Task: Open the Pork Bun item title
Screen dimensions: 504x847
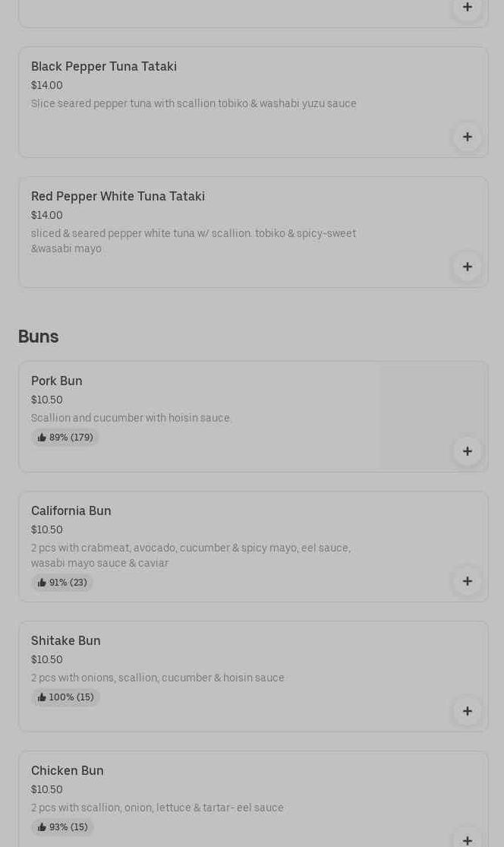Action: tap(57, 381)
